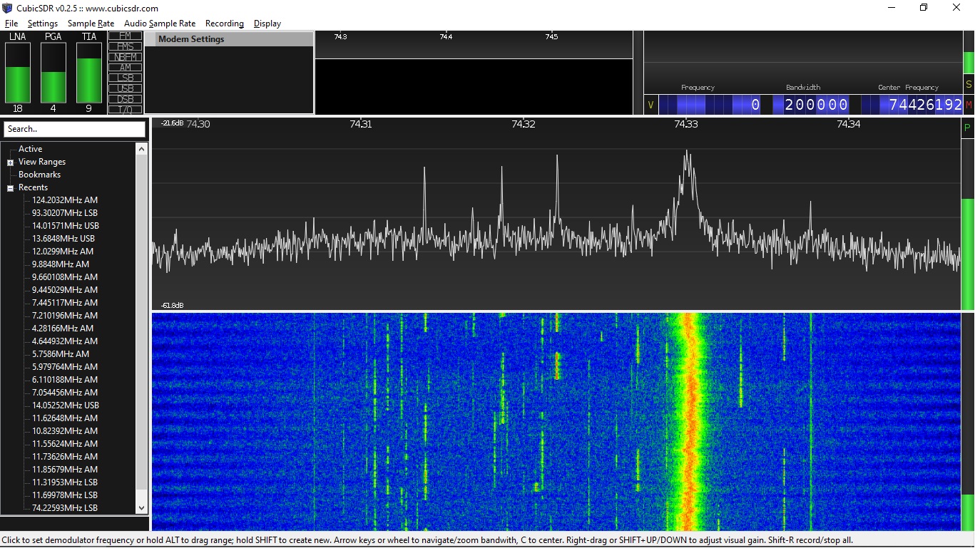
Task: Choose USB demodulator mode
Action: click(126, 88)
